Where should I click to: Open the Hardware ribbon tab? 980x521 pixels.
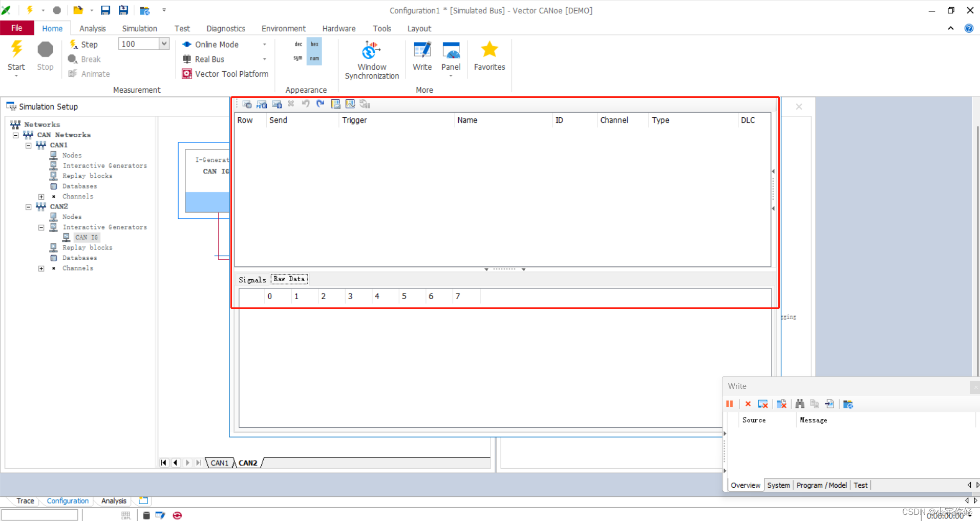click(x=339, y=29)
